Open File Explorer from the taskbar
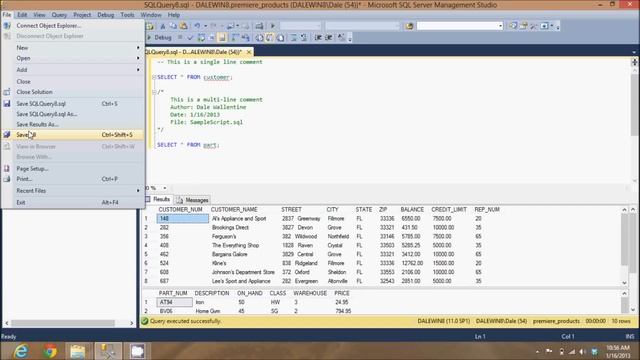The image size is (640, 360). click(x=78, y=351)
